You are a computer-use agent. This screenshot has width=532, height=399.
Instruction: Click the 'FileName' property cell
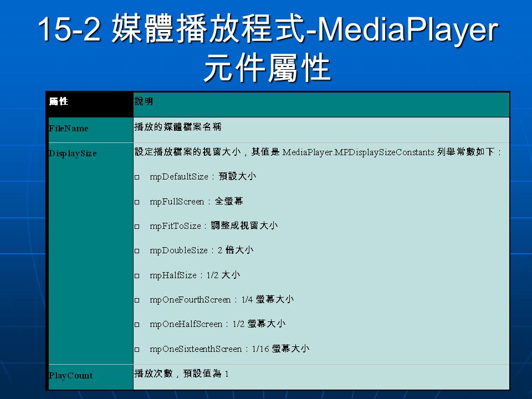pos(90,130)
